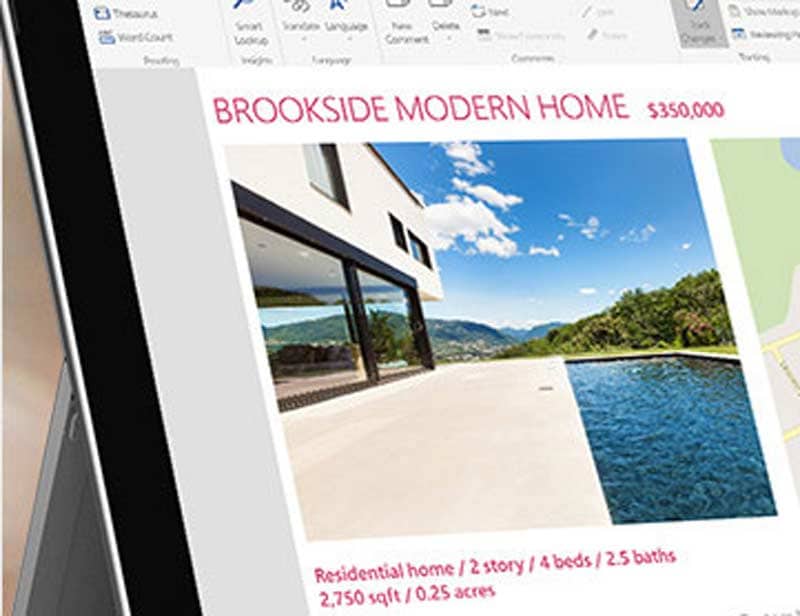Go to the Next comment
The width and height of the screenshot is (800, 616).
click(489, 12)
